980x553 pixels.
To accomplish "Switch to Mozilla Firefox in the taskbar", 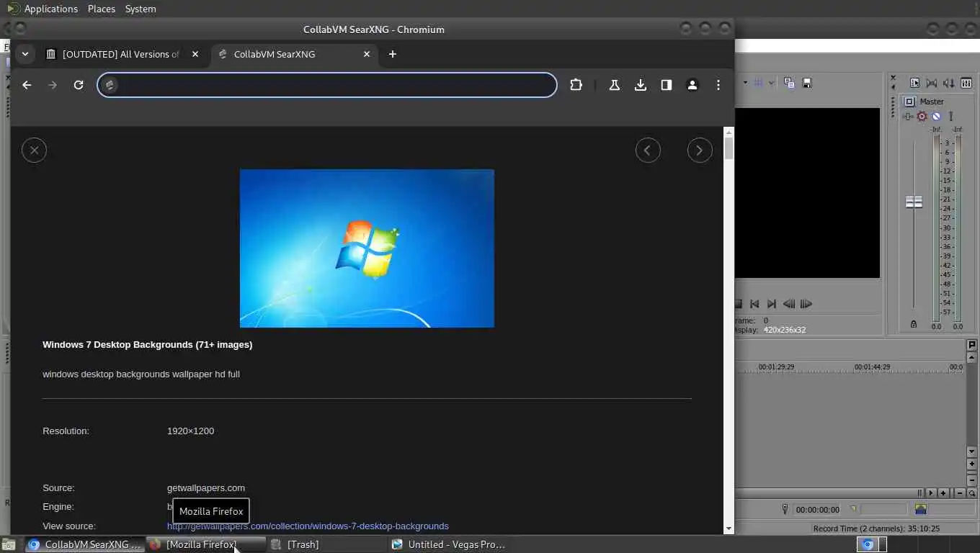I will [205, 544].
